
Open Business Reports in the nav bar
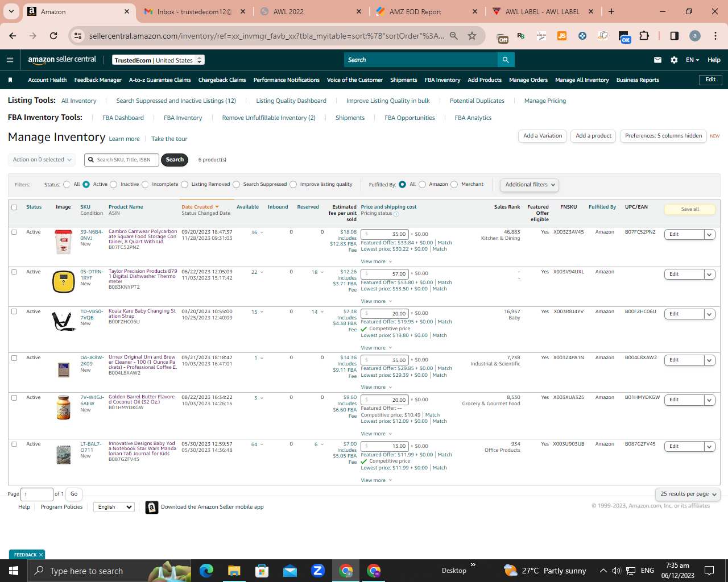638,80
